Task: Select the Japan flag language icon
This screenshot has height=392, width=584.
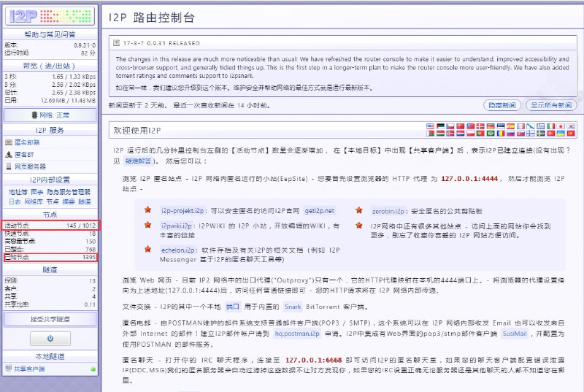Action: coord(561,126)
